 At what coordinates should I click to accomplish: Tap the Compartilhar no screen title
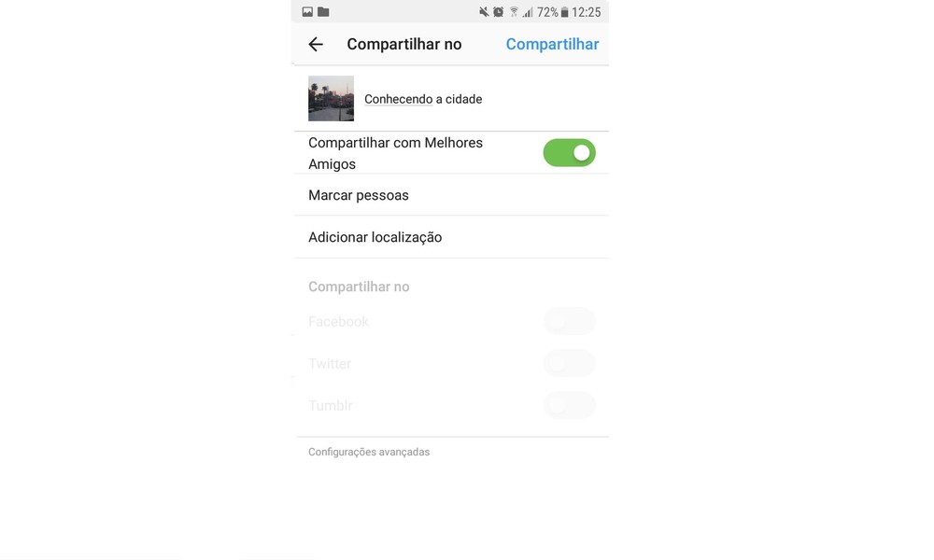[x=403, y=44]
